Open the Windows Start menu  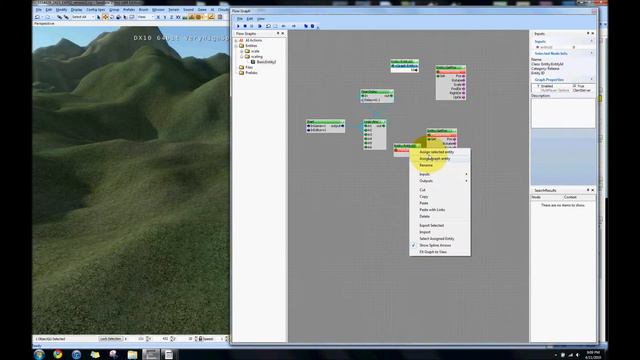click(x=39, y=354)
